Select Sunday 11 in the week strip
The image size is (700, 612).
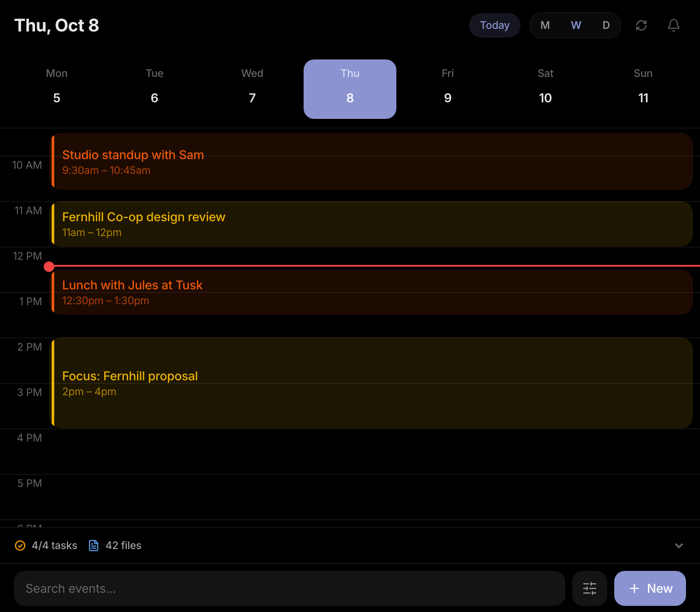tap(643, 89)
